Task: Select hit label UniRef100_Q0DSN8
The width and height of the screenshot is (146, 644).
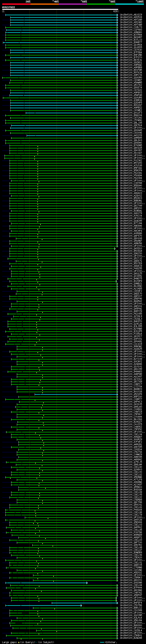Action: coord(131,583)
